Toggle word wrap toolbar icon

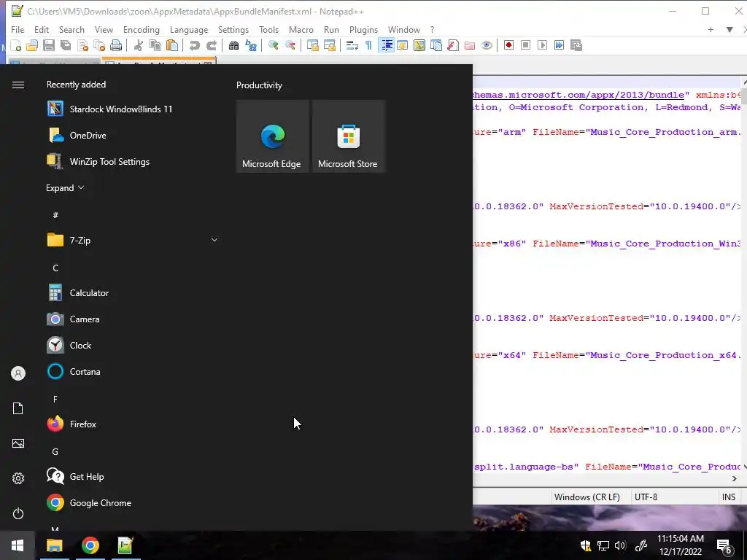(352, 45)
